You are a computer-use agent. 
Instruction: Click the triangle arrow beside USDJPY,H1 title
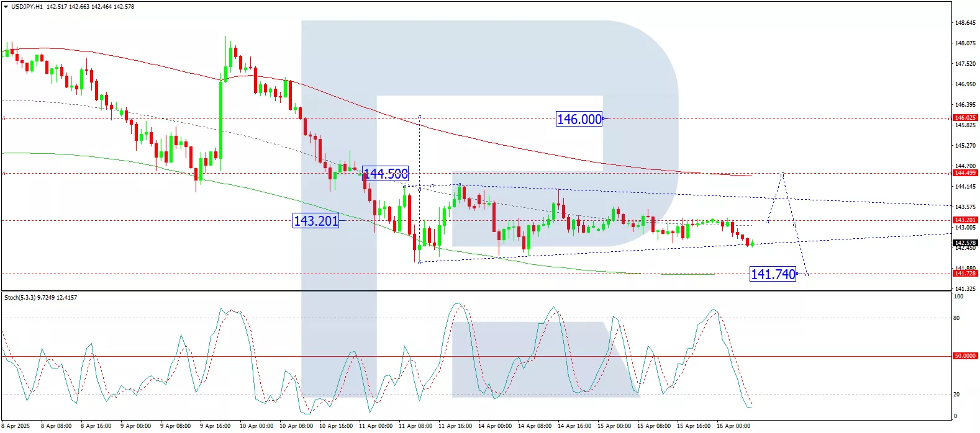tap(6, 7)
